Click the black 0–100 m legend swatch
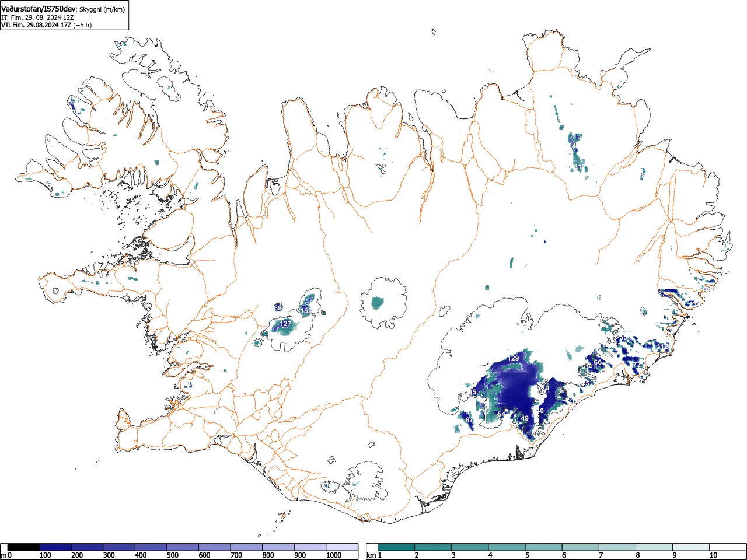 23,547
